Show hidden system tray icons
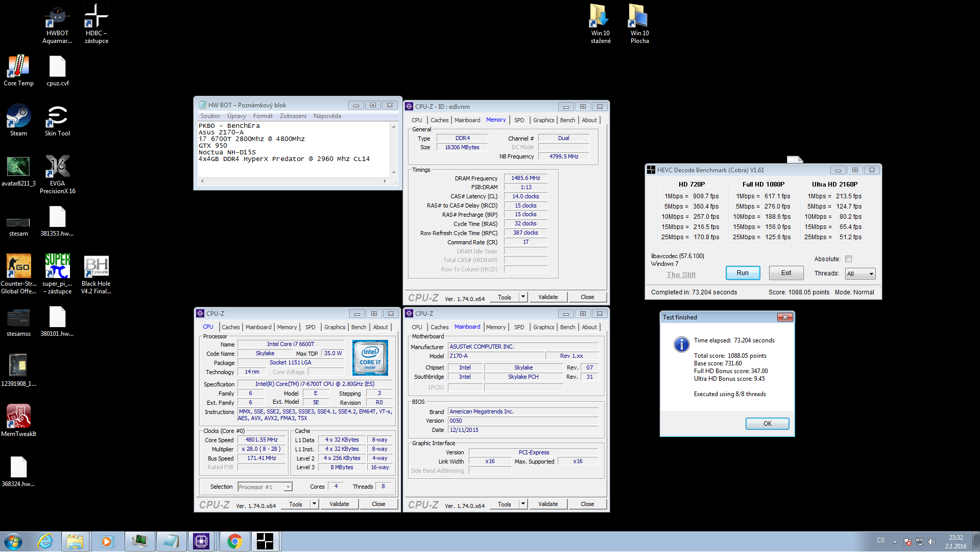The image size is (980, 552). point(895,542)
